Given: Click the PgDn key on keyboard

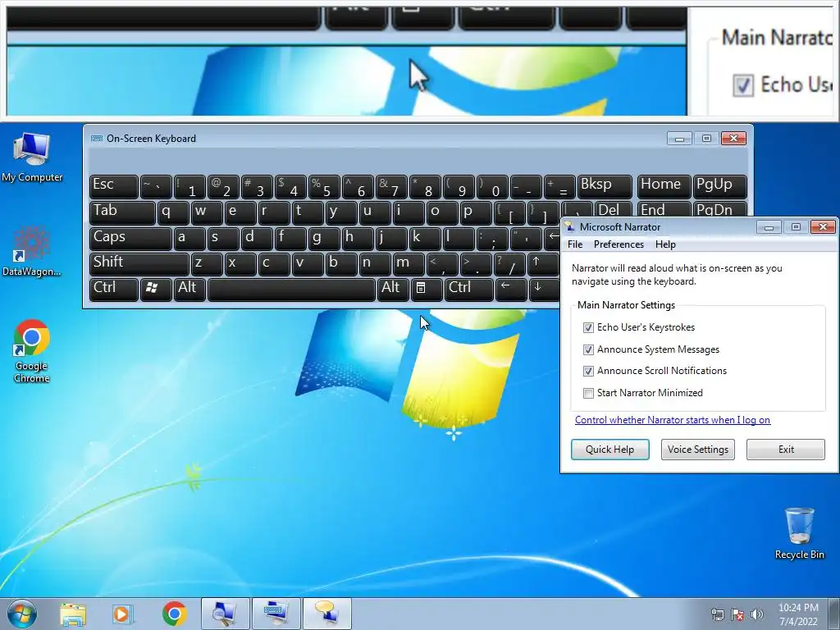Looking at the screenshot, I should (x=719, y=209).
